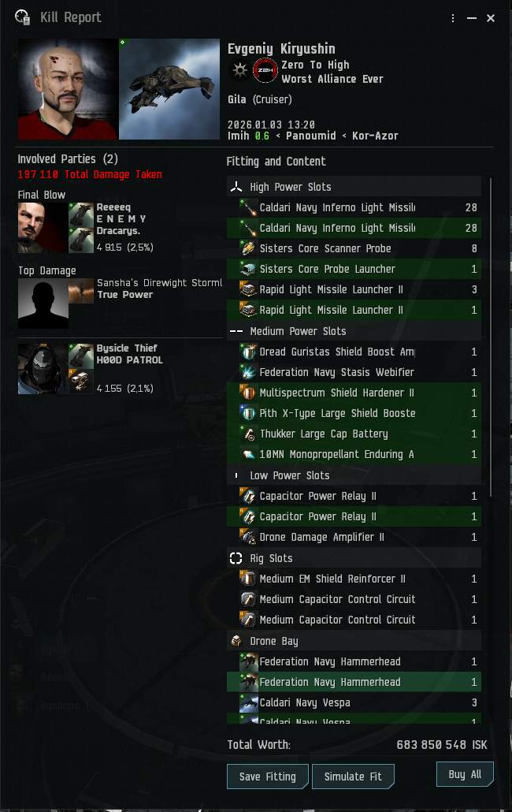512x812 pixels.
Task: Click the Dread Guristas Shield Boost Amplifier icon
Action: pos(248,352)
